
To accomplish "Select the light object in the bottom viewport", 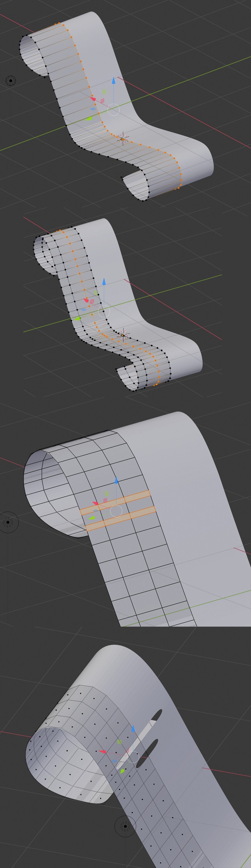I will coord(125,826).
